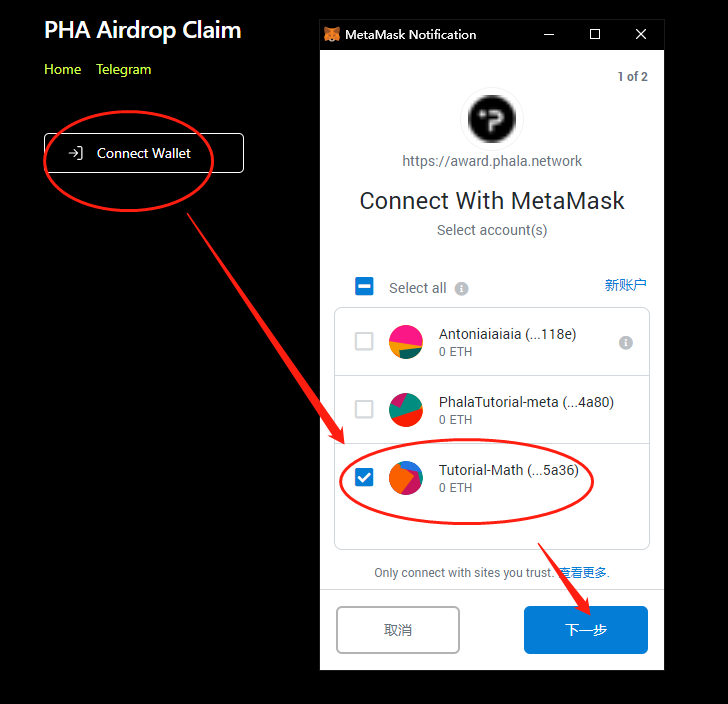Click the info icon beside Select all
The image size is (728, 704).
coord(461,289)
